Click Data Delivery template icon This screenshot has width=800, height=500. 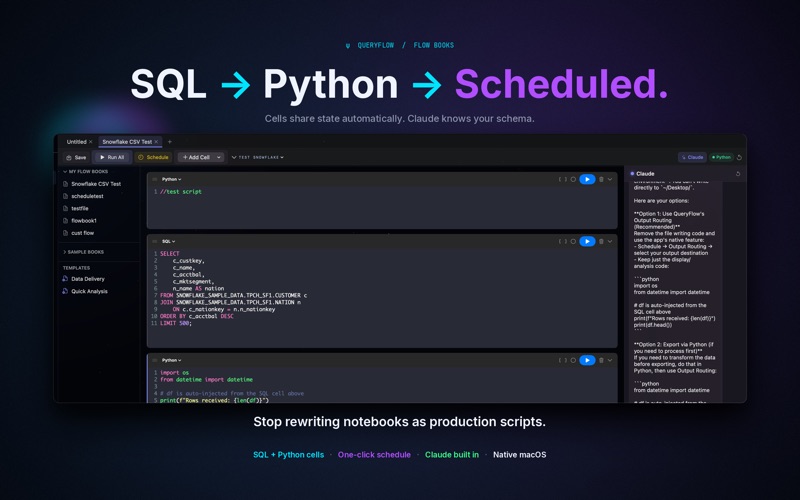(x=65, y=279)
